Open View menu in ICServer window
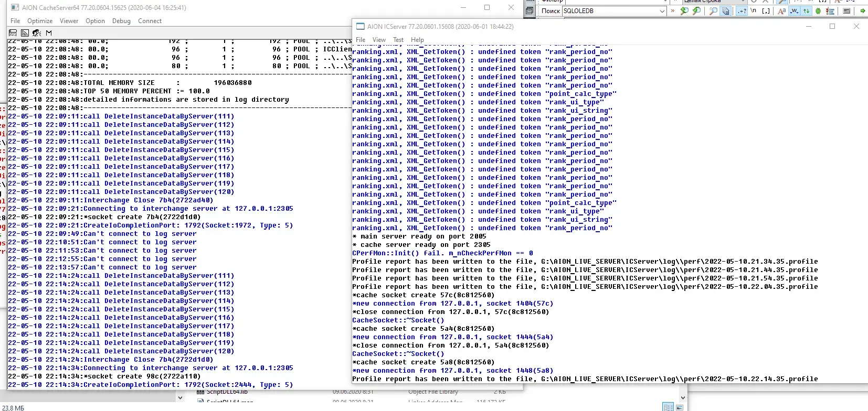 pos(379,40)
